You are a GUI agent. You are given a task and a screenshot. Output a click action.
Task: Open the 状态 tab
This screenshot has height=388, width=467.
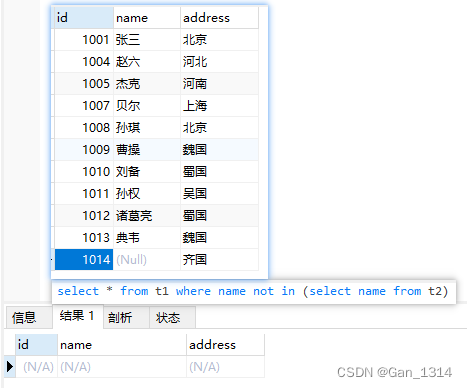172,317
